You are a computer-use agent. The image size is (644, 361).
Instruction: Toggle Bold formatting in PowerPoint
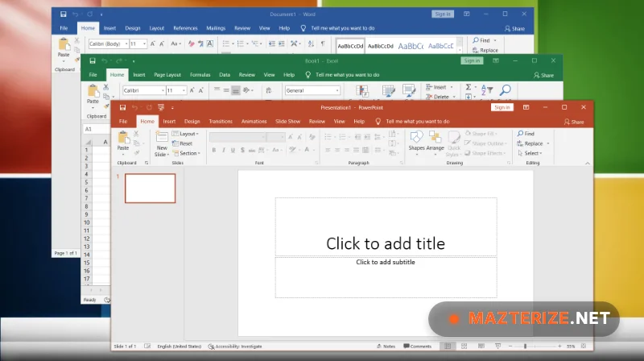pyautogui.click(x=214, y=150)
